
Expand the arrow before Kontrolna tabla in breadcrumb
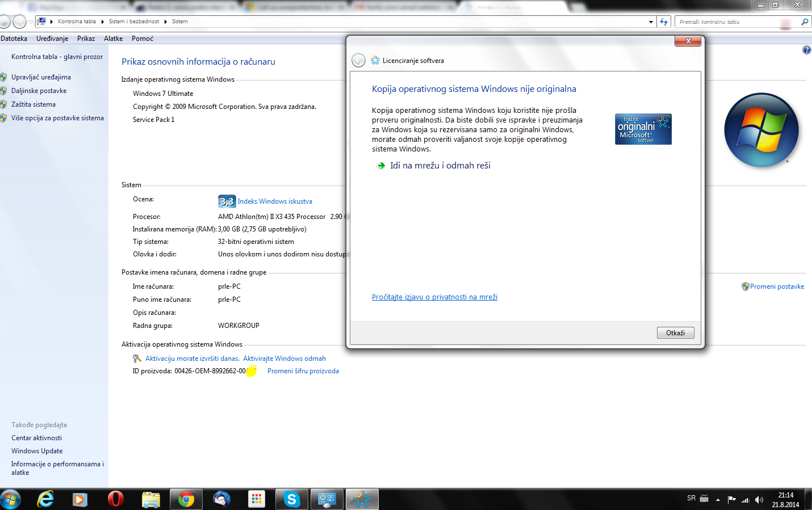(x=52, y=22)
